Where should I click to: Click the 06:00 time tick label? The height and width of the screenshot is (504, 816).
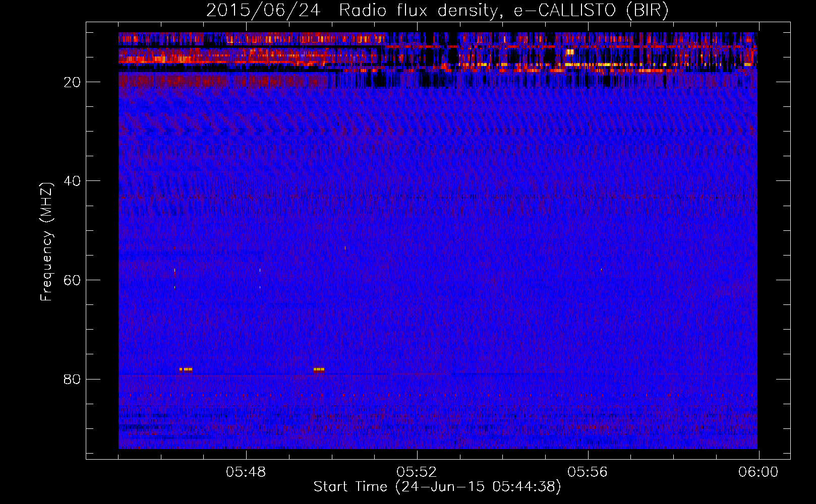click(x=759, y=472)
